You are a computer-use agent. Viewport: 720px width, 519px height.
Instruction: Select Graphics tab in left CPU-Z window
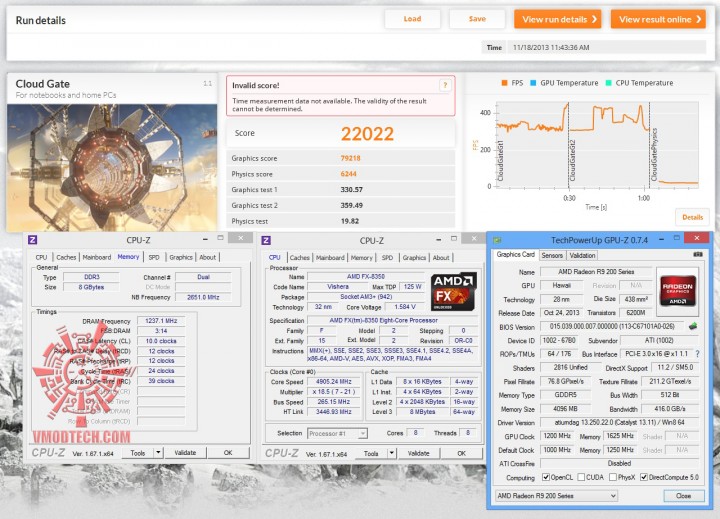tap(181, 257)
